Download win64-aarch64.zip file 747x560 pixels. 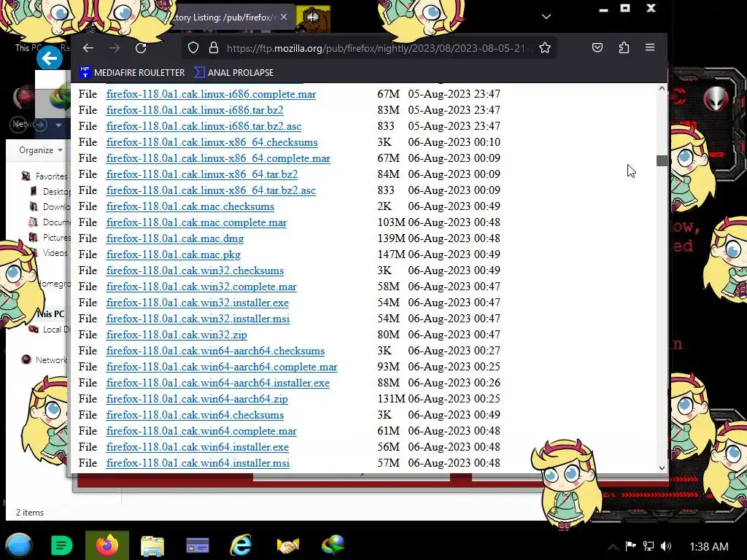point(197,399)
